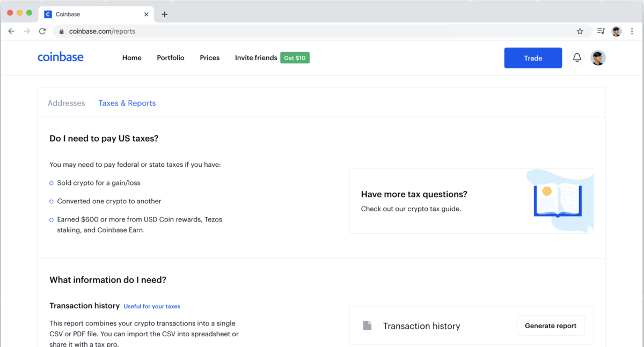Close the Coinbase browser tab
Viewport: 644px width, 347px height.
(x=147, y=14)
